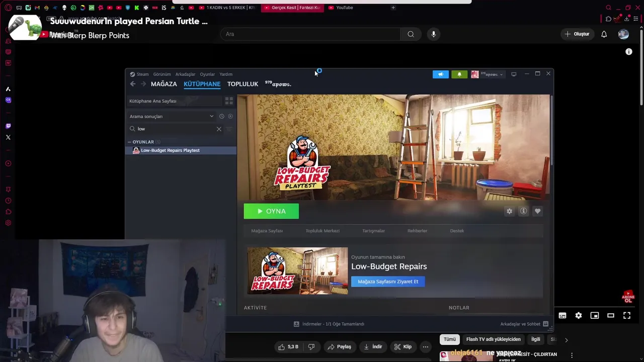Click the YouTube Ara search field

pos(310,34)
